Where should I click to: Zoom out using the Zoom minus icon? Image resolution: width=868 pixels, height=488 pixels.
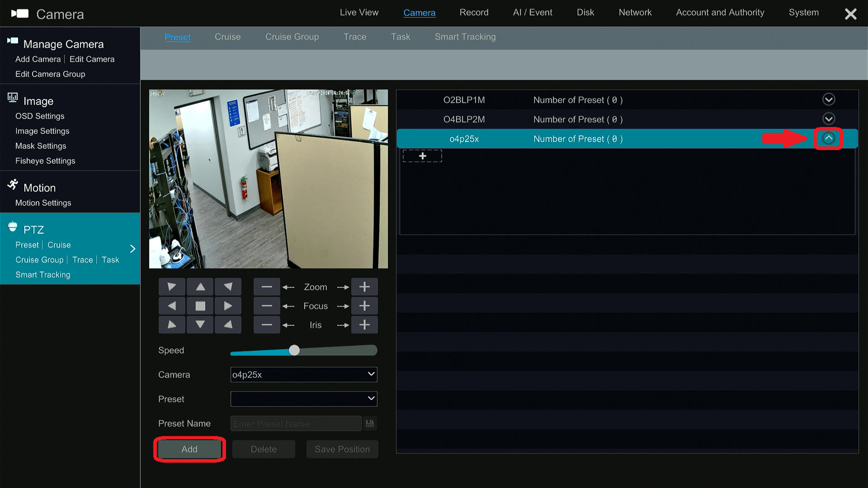click(266, 286)
